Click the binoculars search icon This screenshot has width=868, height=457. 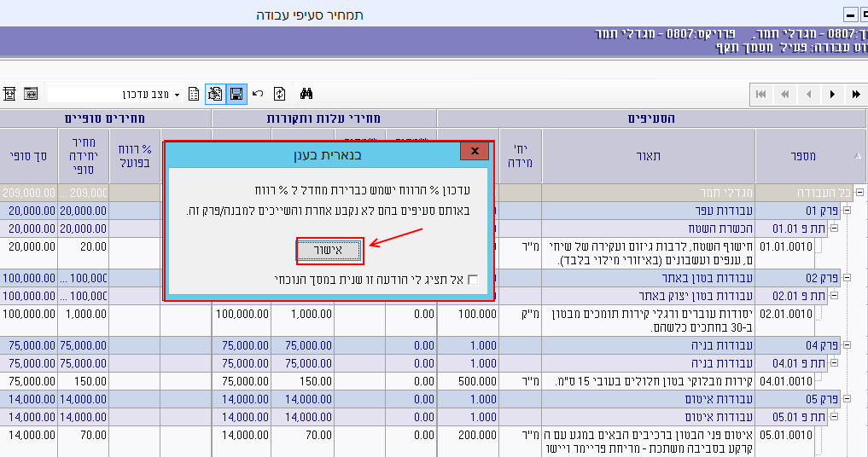[x=307, y=94]
